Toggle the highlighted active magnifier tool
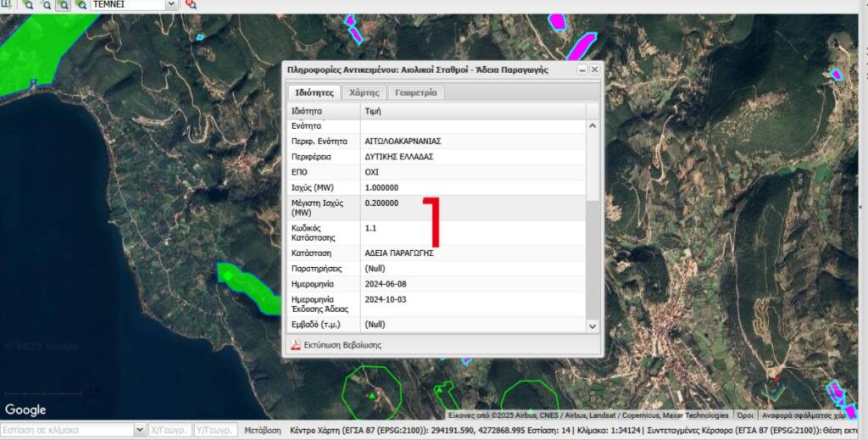 click(x=63, y=4)
